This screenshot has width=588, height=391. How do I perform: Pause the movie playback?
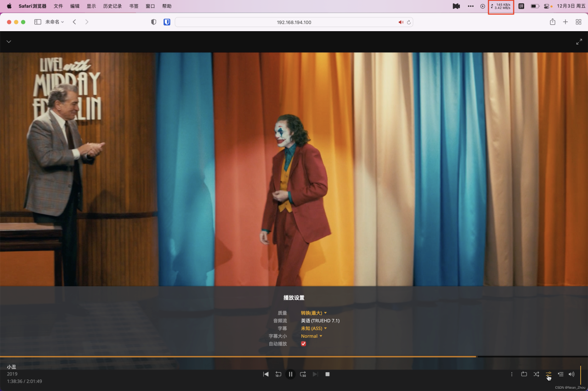click(x=290, y=374)
